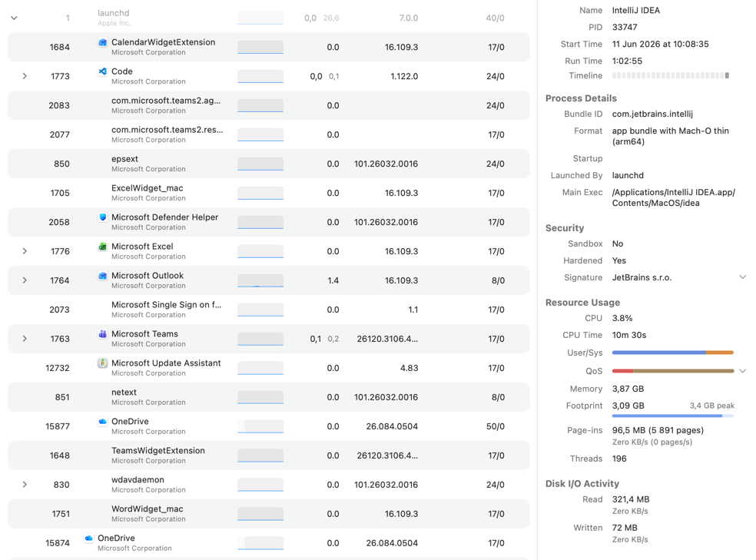Select the wdavdaemon process name
The image size is (756, 560).
point(138,480)
